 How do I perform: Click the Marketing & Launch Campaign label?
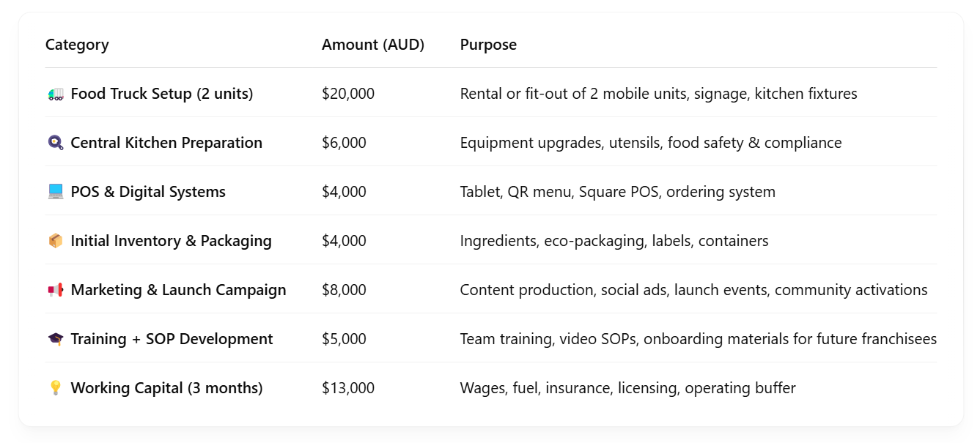179,290
